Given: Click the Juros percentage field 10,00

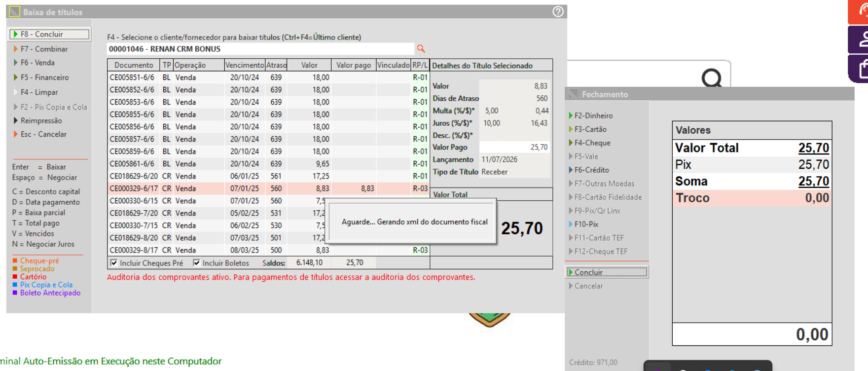Looking at the screenshot, I should coord(492,123).
